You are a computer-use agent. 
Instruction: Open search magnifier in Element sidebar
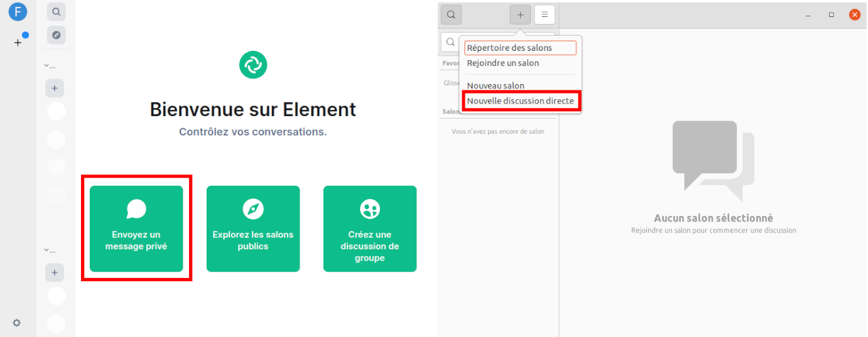pyautogui.click(x=56, y=12)
